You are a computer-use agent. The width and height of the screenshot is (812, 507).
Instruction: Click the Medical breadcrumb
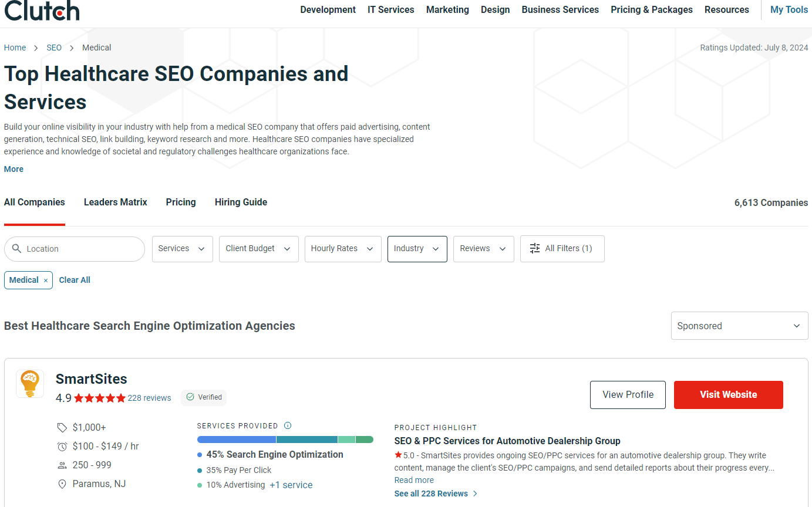point(97,48)
